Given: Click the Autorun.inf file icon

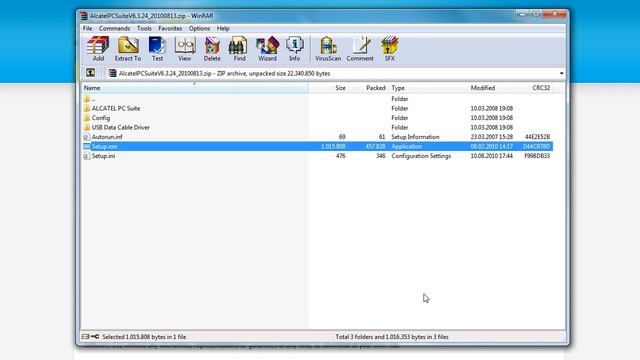Looking at the screenshot, I should (x=87, y=137).
